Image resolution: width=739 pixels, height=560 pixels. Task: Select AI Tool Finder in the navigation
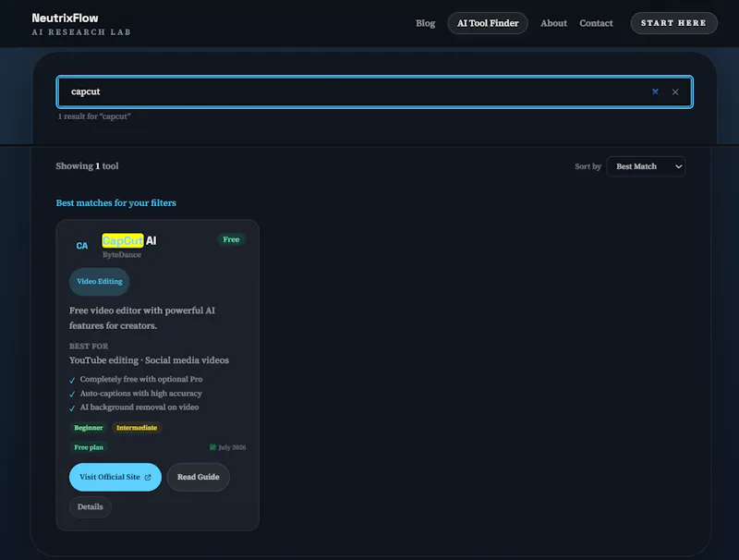coord(488,23)
